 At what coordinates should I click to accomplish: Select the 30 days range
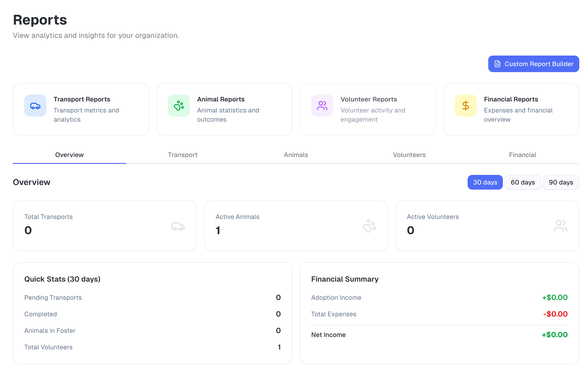(485, 182)
